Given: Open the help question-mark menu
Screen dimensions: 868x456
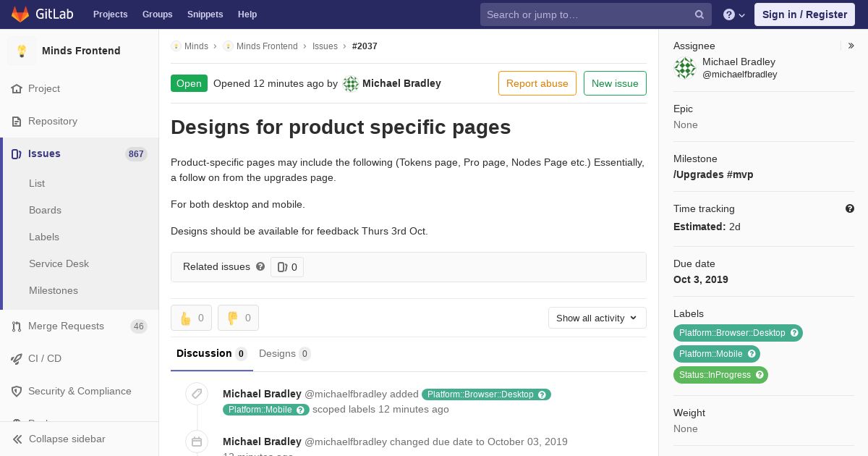Looking at the screenshot, I should tap(734, 14).
